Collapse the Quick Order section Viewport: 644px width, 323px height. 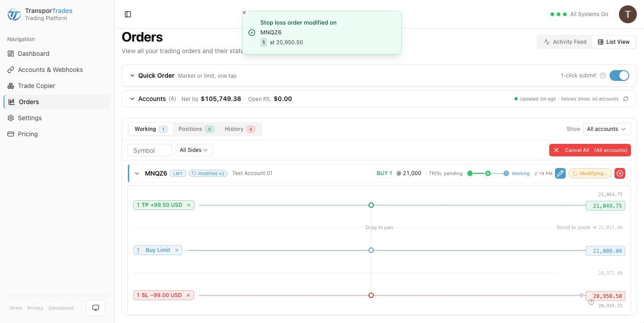tap(132, 76)
